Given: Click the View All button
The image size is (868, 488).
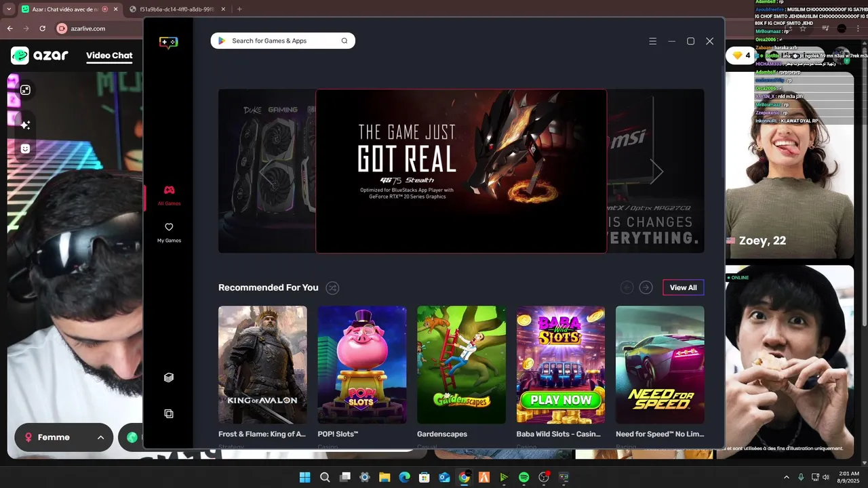Looking at the screenshot, I should 683,288.
